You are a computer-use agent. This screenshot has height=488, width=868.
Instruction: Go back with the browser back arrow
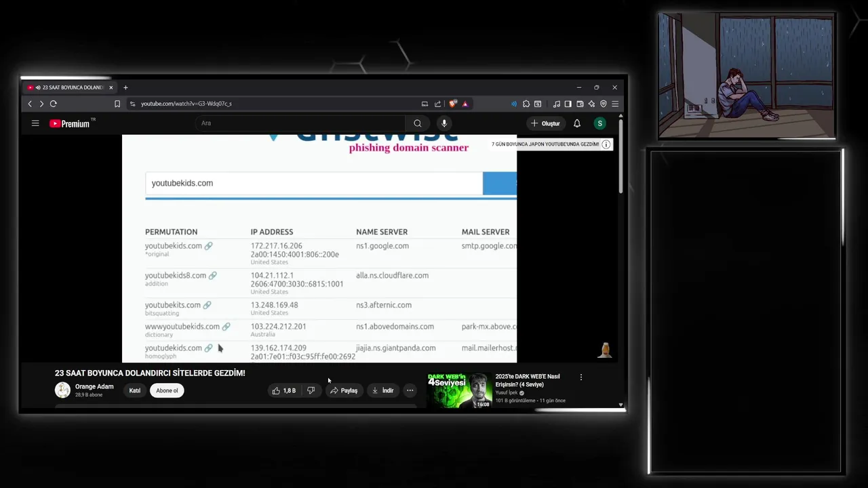click(x=30, y=104)
